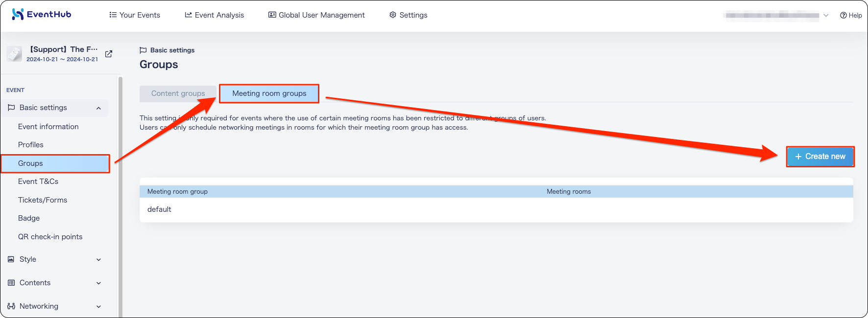The height and width of the screenshot is (318, 868).
Task: Click the Help question mark icon
Action: (x=843, y=15)
